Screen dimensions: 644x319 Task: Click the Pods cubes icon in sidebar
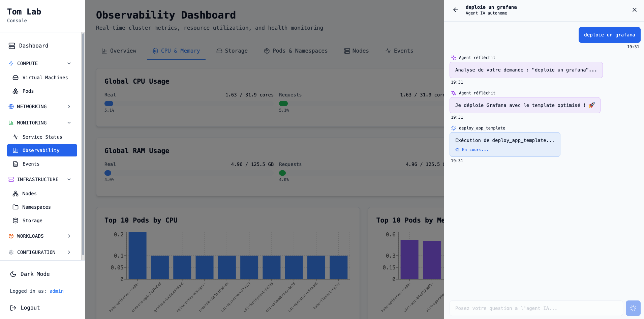point(16,91)
